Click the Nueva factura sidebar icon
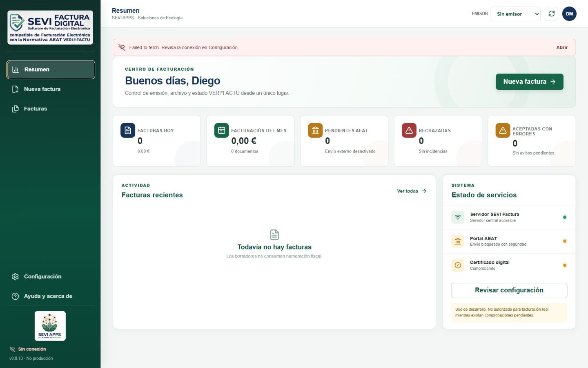The height and width of the screenshot is (368, 588). [x=16, y=89]
